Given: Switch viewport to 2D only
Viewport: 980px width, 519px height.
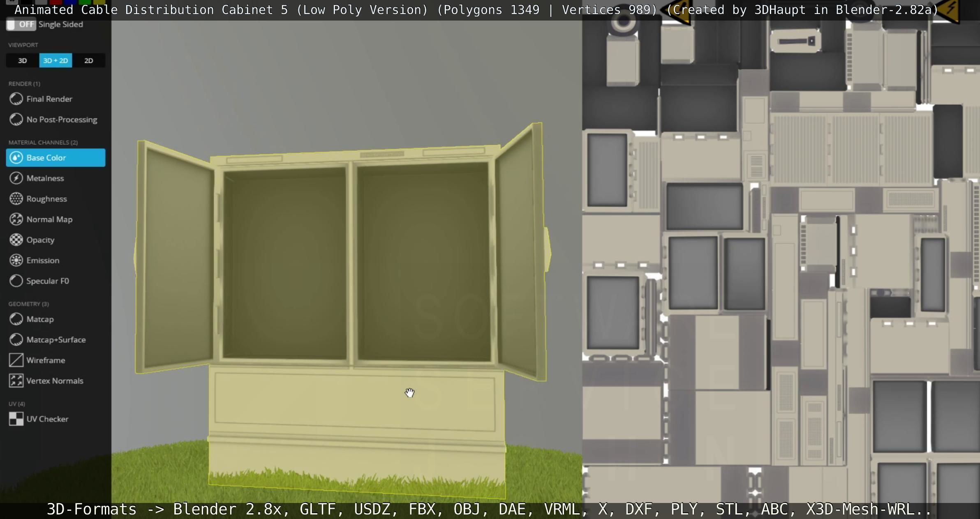Looking at the screenshot, I should click(x=89, y=60).
